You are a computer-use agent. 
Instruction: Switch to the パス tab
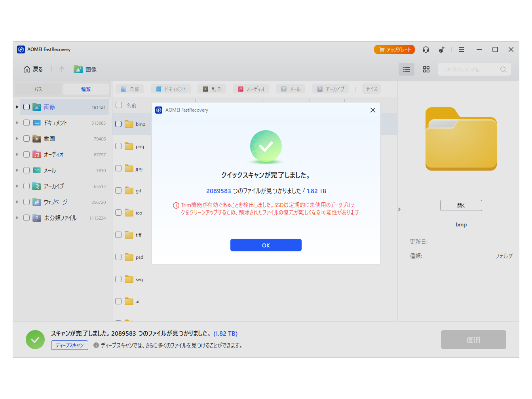pos(38,89)
